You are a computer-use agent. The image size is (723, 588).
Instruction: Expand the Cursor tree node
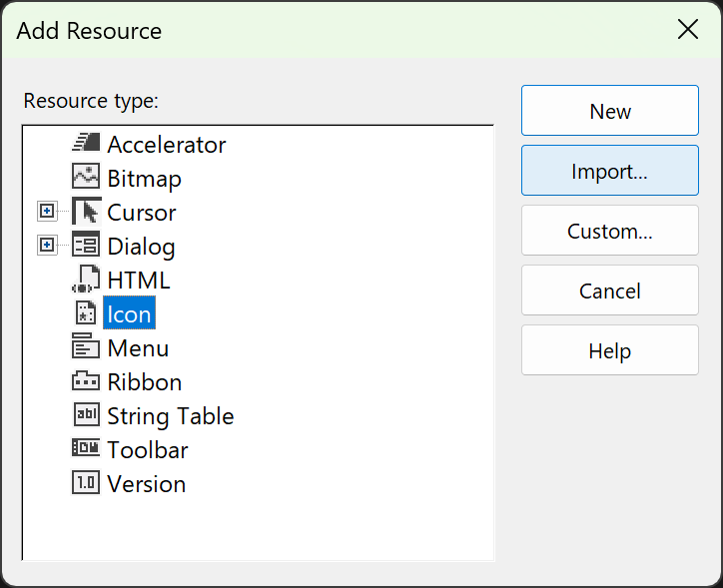click(x=46, y=212)
